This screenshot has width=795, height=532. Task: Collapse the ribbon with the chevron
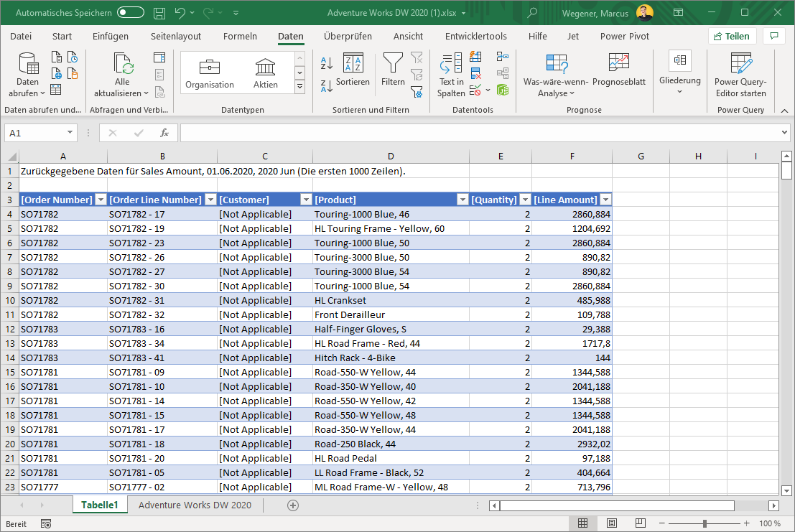click(784, 111)
